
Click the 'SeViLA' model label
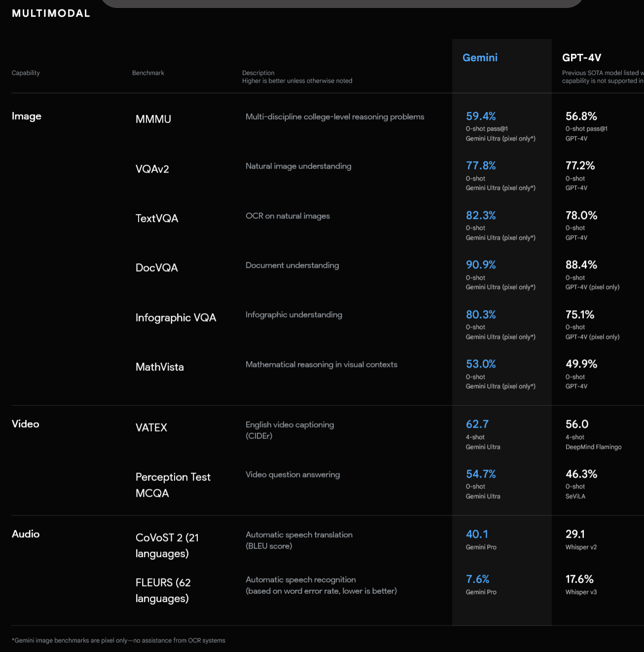click(575, 497)
